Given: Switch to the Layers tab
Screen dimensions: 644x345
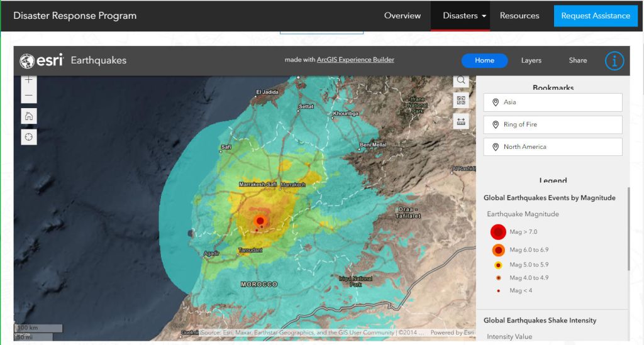Looking at the screenshot, I should point(531,61).
